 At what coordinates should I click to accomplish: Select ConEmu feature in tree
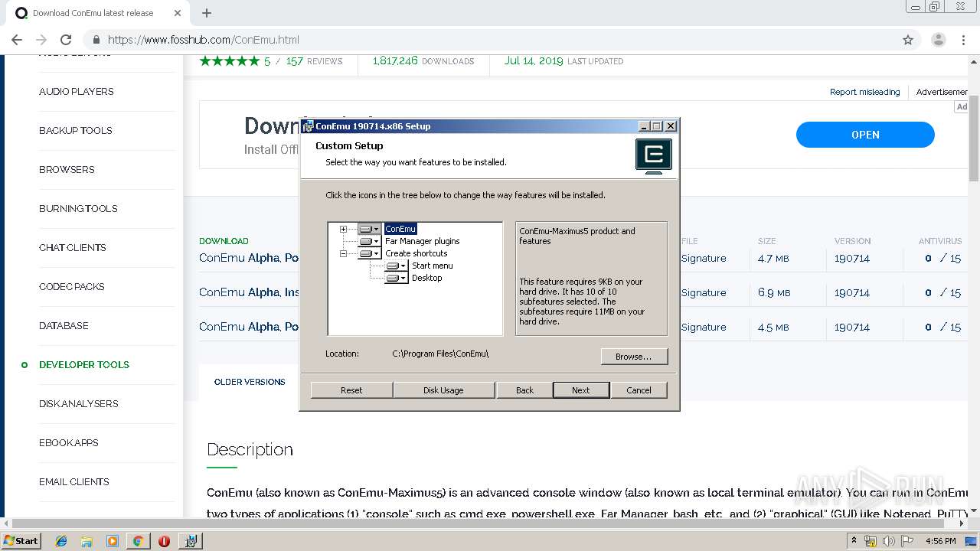point(400,229)
